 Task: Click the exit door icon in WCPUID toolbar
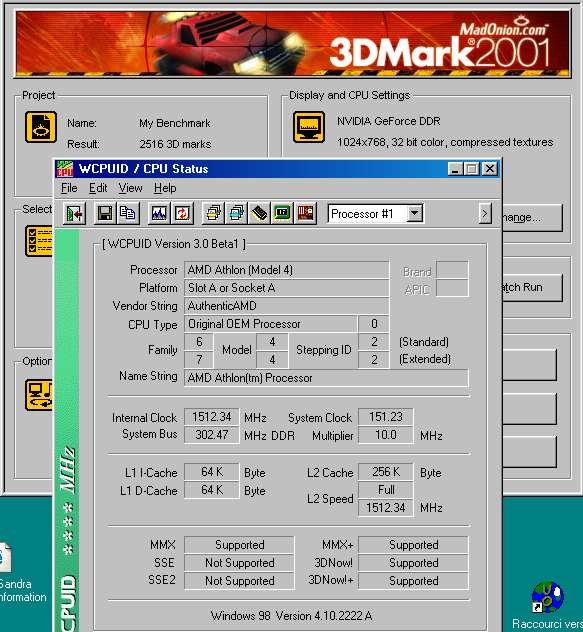tap(75, 213)
